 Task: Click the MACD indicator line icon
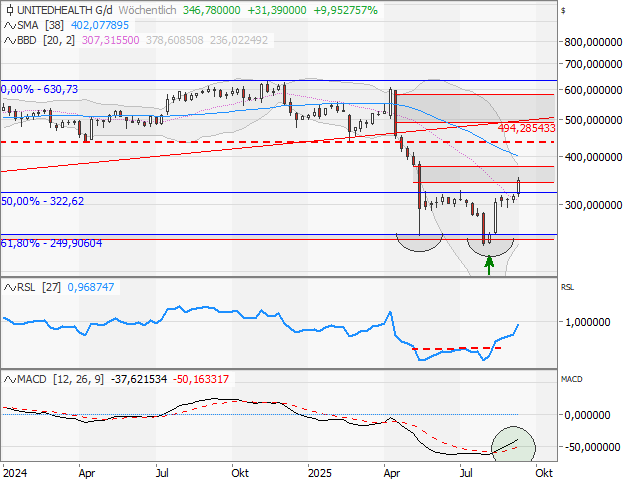[10, 380]
